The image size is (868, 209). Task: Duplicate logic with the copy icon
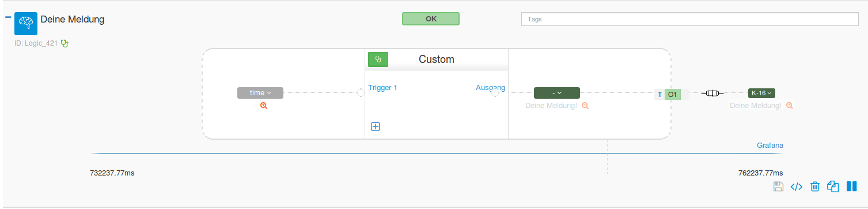833,186
